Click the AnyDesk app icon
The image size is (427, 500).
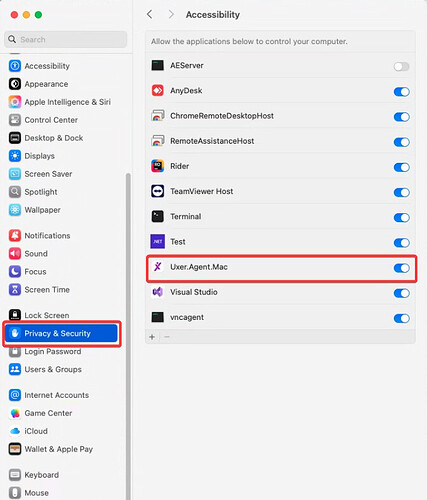(158, 90)
